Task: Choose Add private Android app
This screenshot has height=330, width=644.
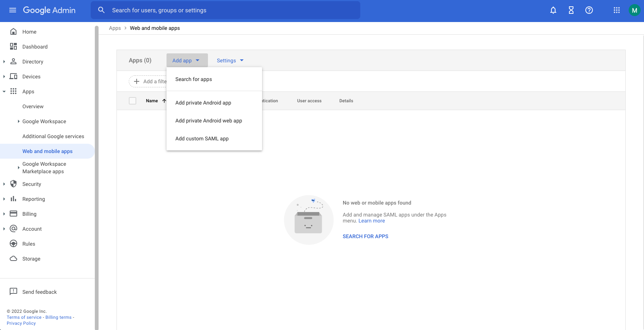Action: coord(203,103)
